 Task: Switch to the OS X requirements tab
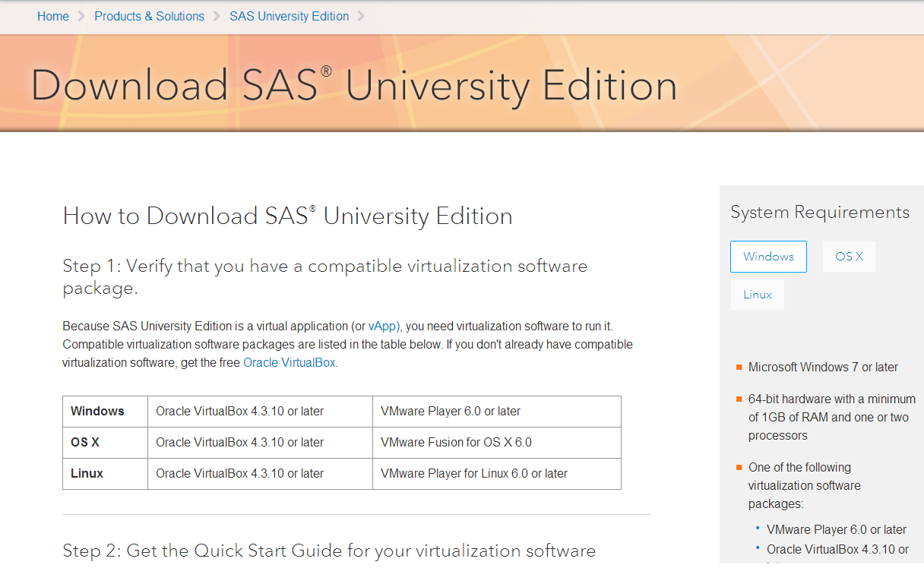(x=849, y=257)
